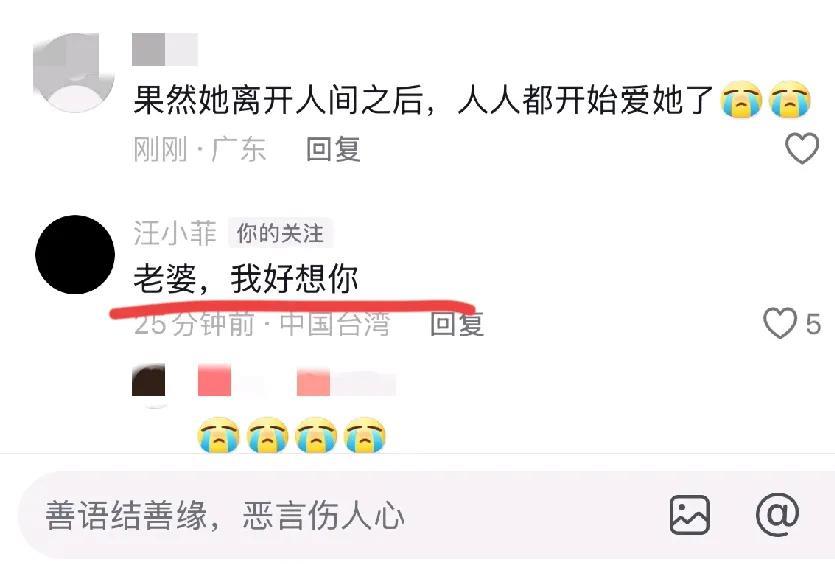
Task: Tap the 刚刚 · 广东 timestamp
Action: coord(199,149)
